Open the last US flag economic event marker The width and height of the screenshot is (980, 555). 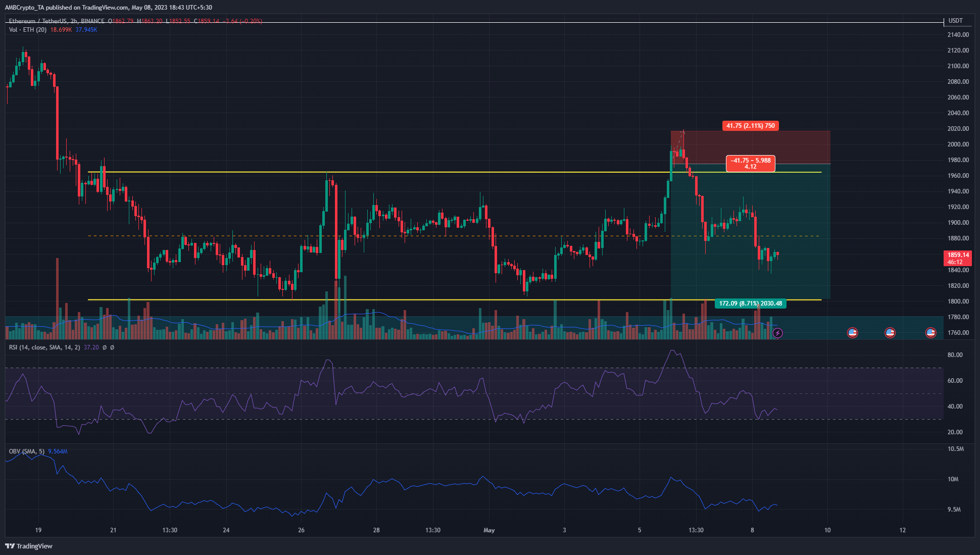[x=930, y=333]
